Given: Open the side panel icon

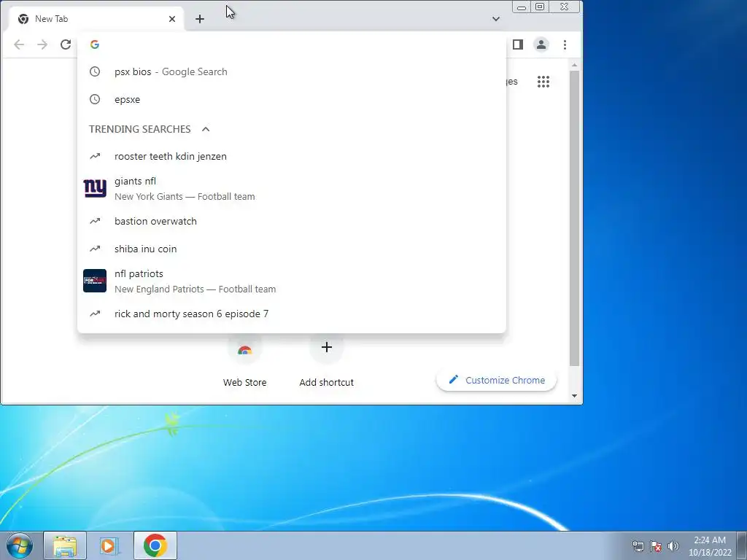Looking at the screenshot, I should [x=518, y=44].
